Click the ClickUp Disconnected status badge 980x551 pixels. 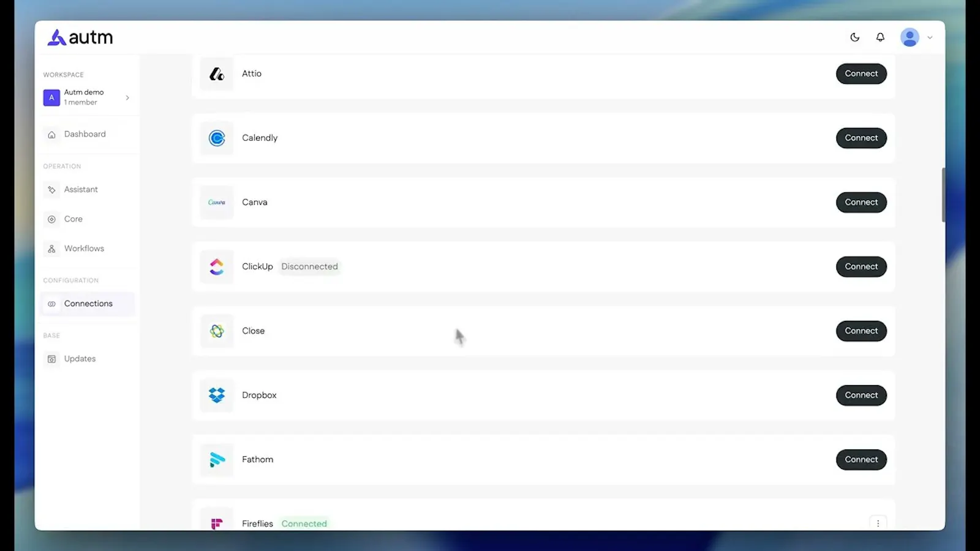(309, 266)
